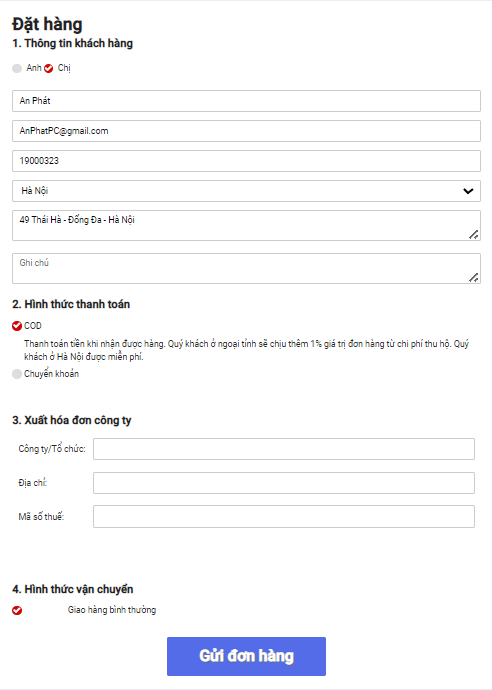
Task: Select Chuyển khoản payment option
Action: 17,374
